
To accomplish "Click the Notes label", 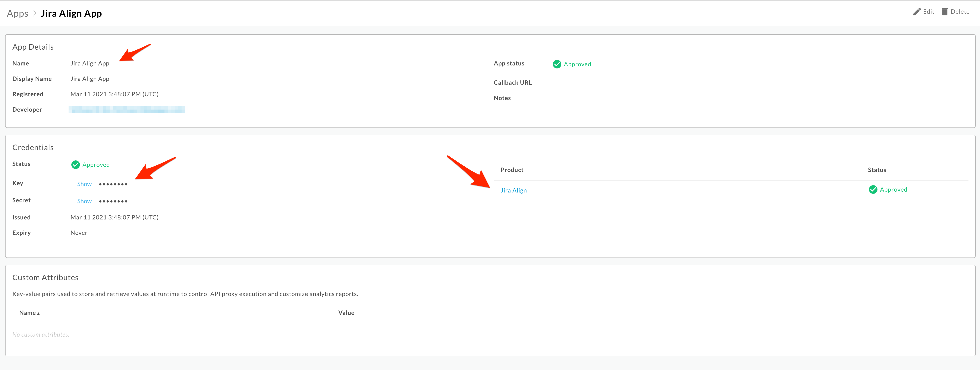I will coord(502,98).
